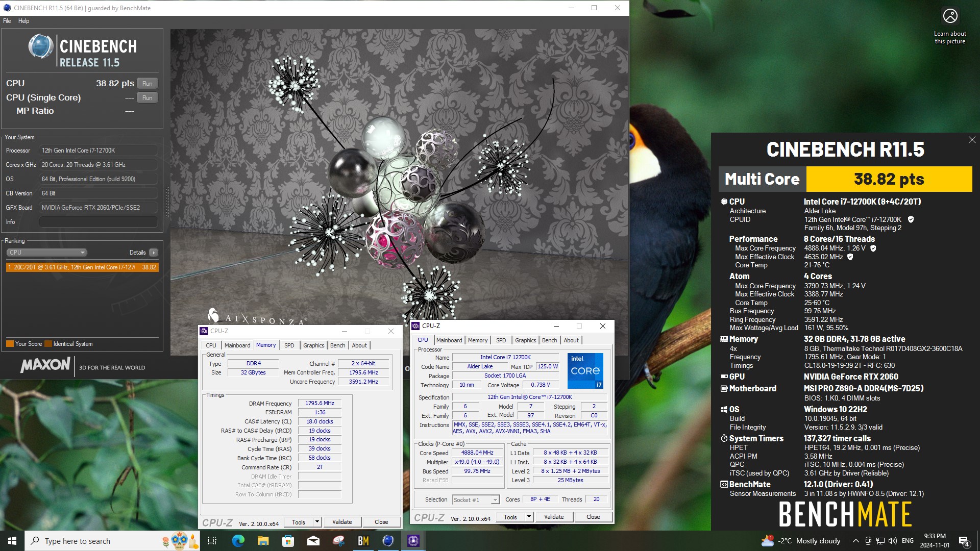The image size is (980, 551).
Task: Click verified shield icon beside CPUID name
Action: point(911,220)
